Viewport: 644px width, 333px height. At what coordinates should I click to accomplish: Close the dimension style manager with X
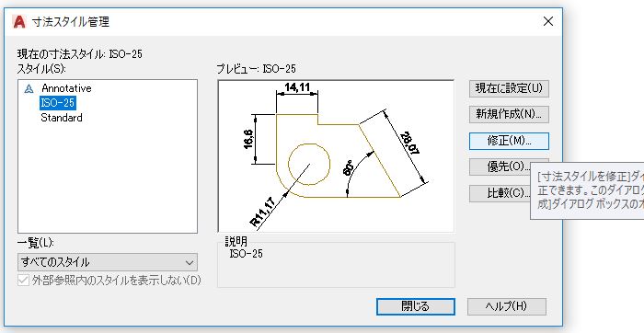click(x=548, y=21)
